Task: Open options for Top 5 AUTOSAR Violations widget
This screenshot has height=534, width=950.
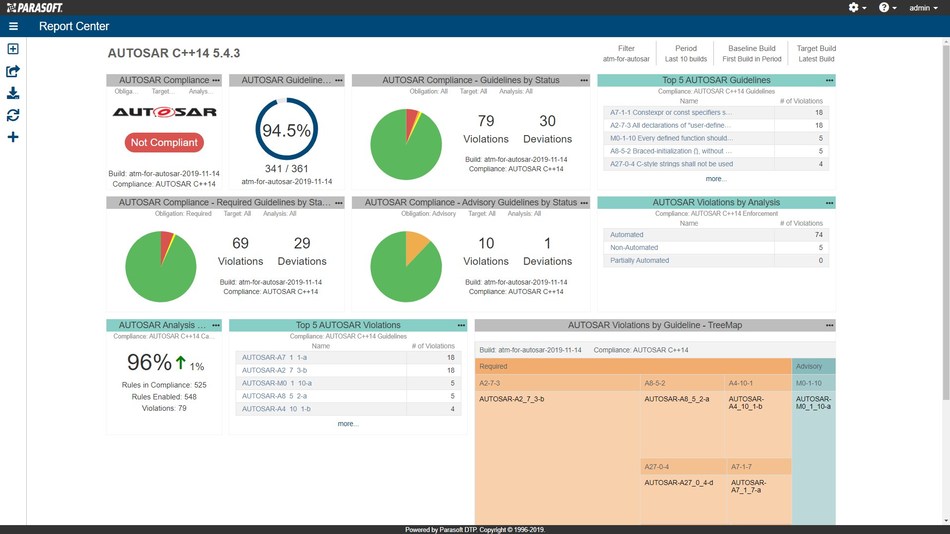Action: (461, 325)
